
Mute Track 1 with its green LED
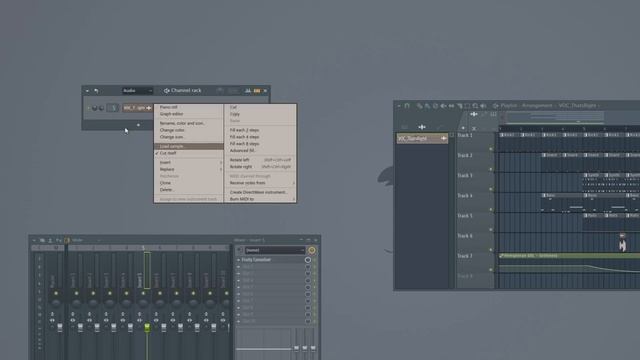tap(491, 149)
